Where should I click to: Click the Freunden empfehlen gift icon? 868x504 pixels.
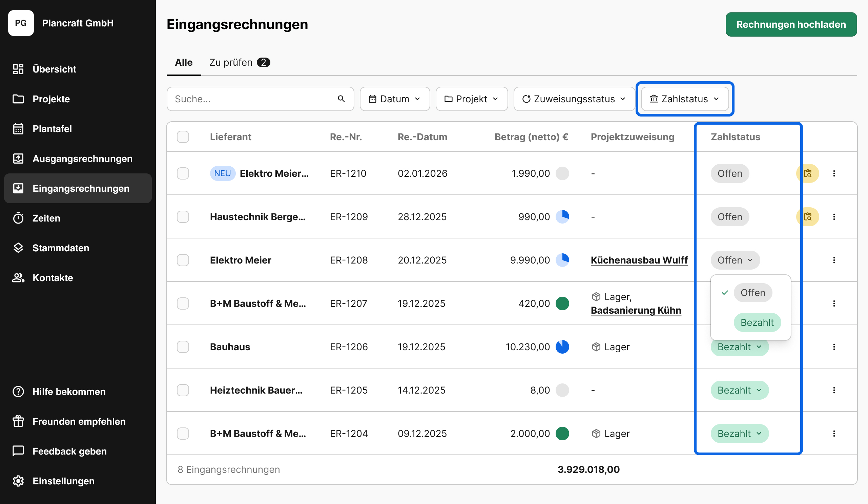click(x=18, y=421)
